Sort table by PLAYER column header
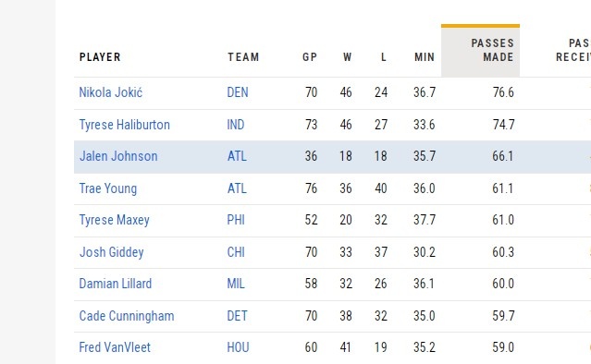 100,57
